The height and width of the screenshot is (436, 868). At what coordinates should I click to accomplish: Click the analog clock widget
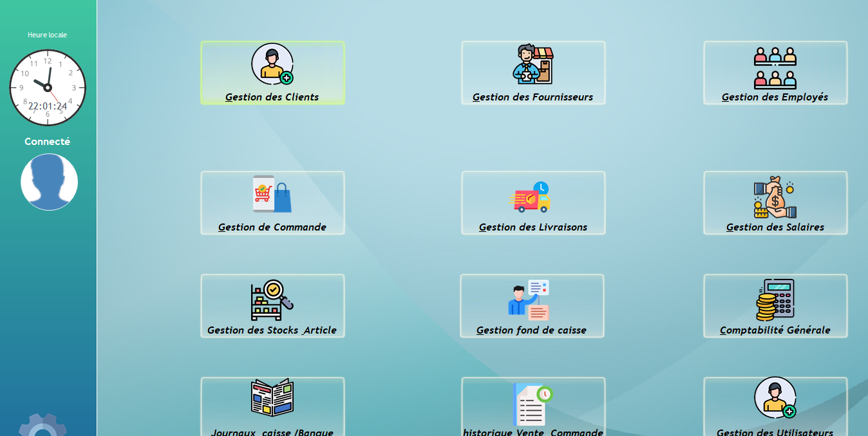48,88
